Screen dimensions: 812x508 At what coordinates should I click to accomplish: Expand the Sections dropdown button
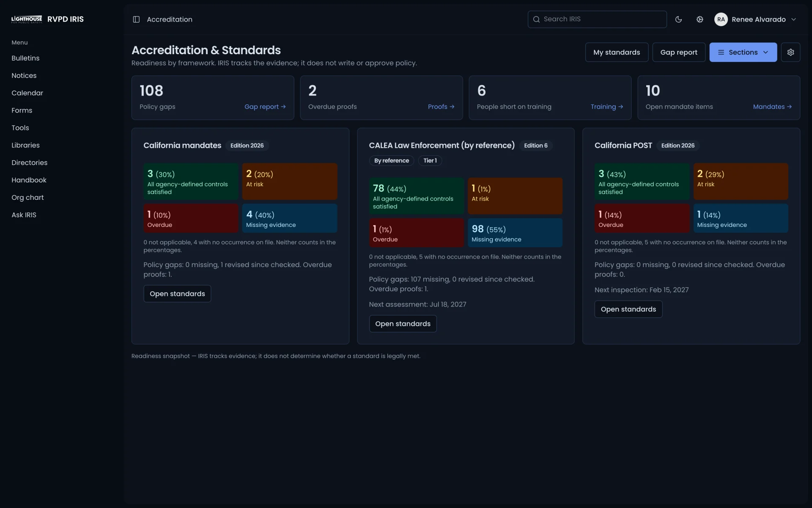click(x=743, y=52)
